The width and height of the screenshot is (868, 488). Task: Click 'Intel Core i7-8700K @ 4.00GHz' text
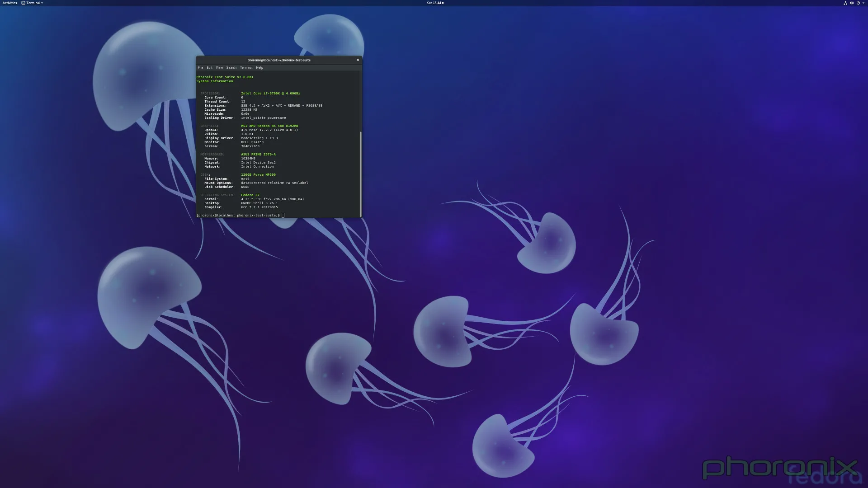[270, 94]
